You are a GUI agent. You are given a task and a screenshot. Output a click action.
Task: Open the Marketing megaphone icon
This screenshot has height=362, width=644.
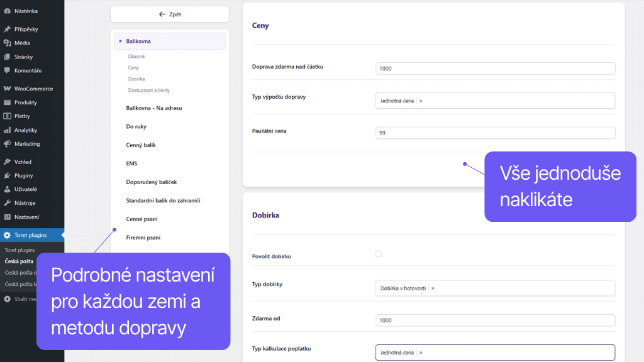8,143
